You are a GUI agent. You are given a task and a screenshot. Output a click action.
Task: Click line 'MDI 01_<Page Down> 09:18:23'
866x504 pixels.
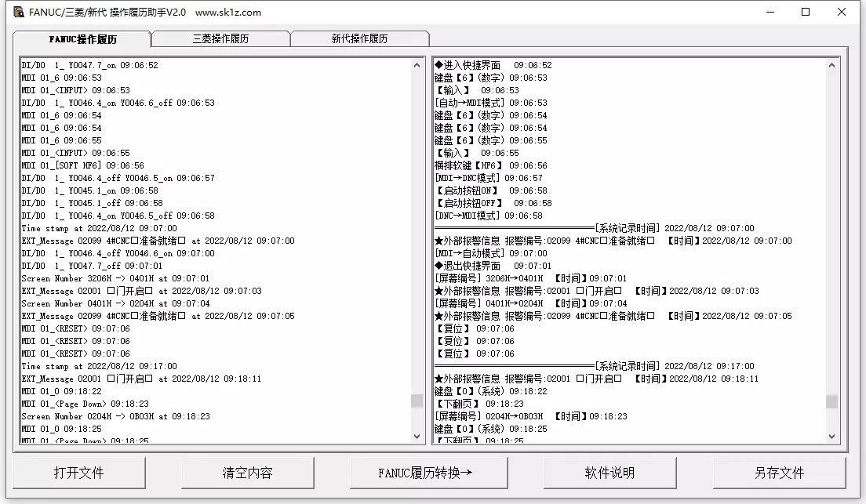[85, 404]
